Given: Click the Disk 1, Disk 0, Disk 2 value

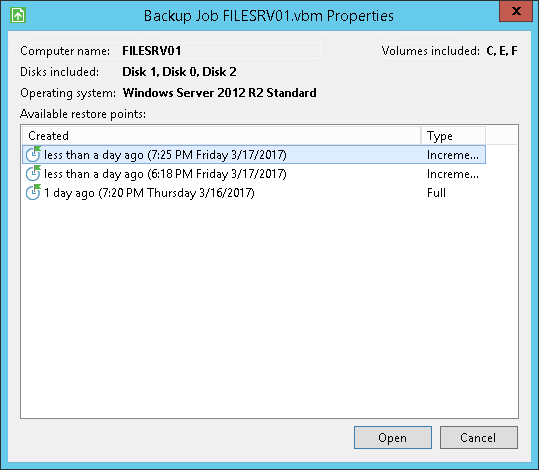Looking at the screenshot, I should pyautogui.click(x=179, y=72).
